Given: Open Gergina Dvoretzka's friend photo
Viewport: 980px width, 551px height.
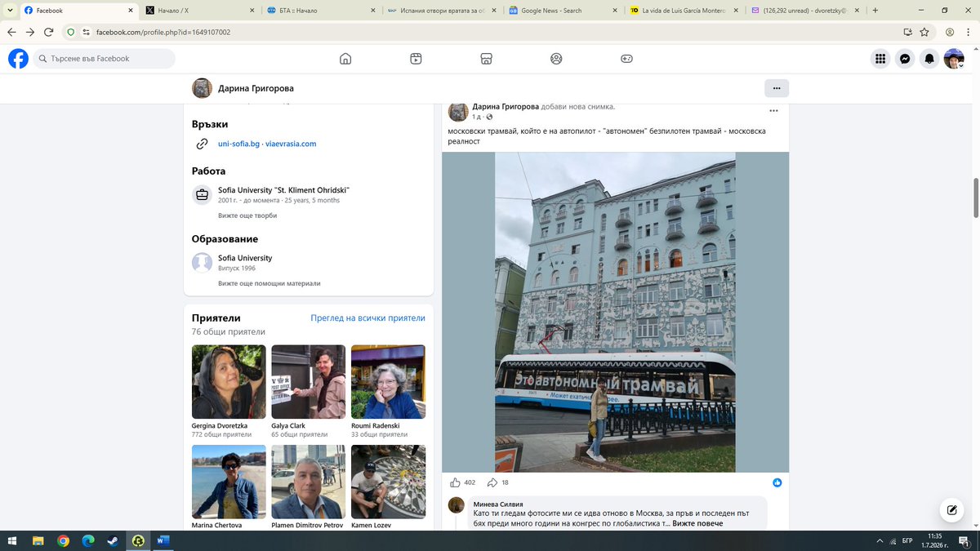Looking at the screenshot, I should (x=229, y=382).
